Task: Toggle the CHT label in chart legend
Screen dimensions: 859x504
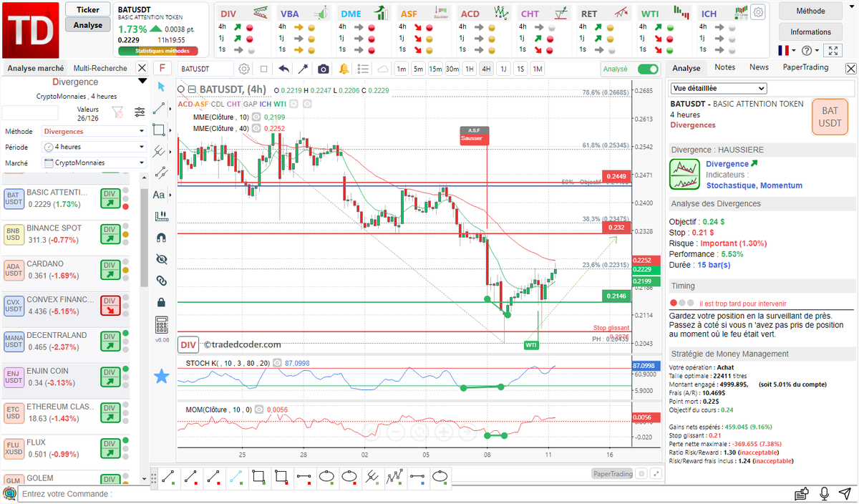Action: tap(233, 104)
